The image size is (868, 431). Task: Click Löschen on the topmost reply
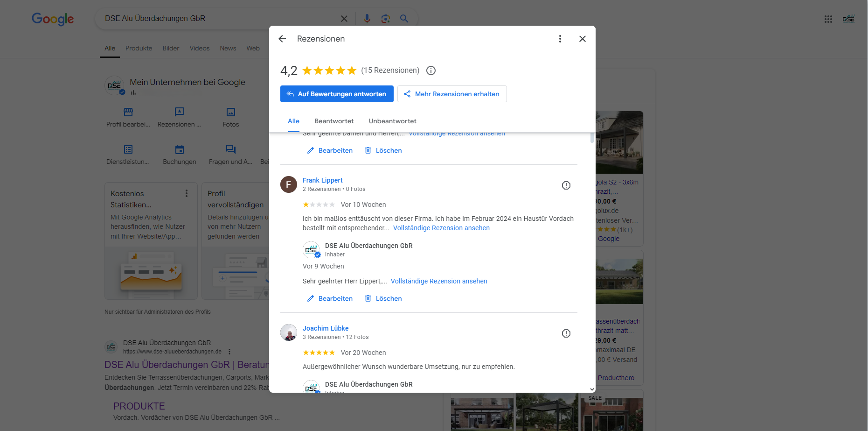(383, 150)
